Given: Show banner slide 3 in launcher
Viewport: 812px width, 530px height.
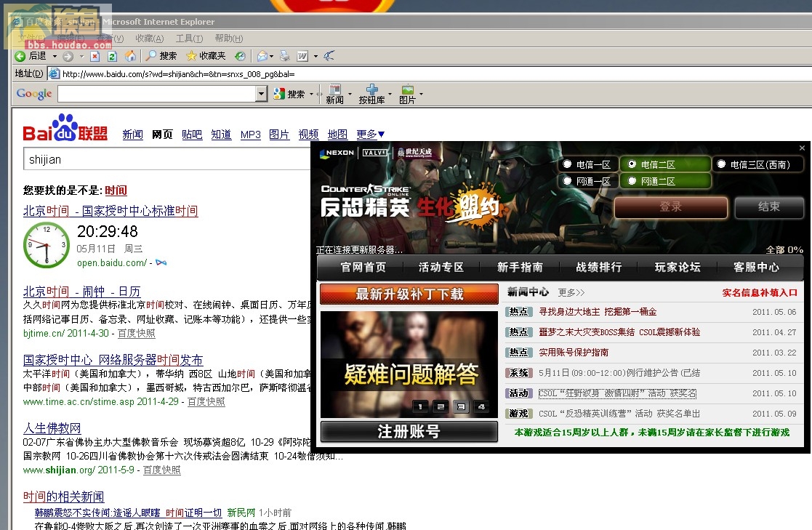Looking at the screenshot, I should tap(461, 406).
